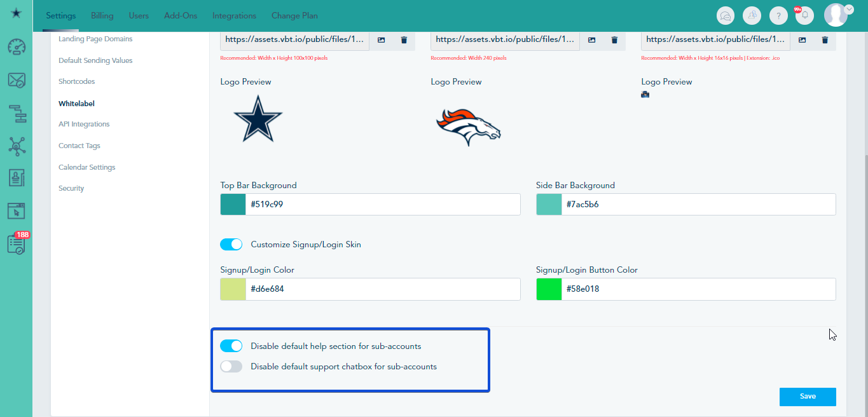Screen dimensions: 868x417
Task: Open the email campaigns envelope icon
Action: point(17,81)
